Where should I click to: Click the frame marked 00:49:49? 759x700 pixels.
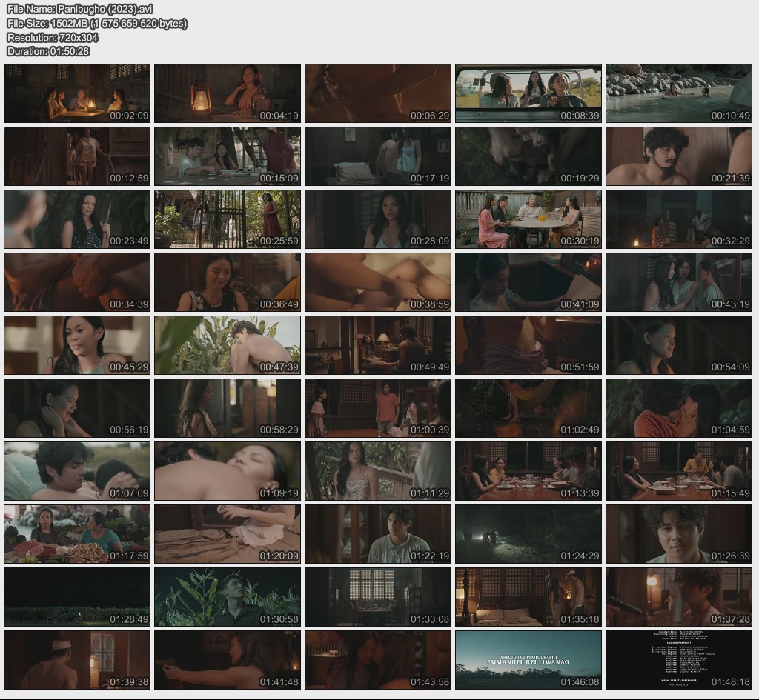point(378,345)
